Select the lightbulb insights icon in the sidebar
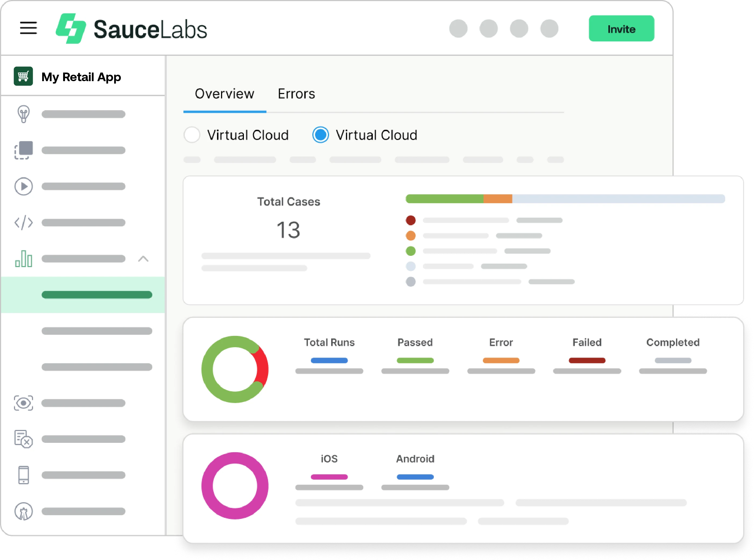This screenshot has height=560, width=755. point(23,114)
